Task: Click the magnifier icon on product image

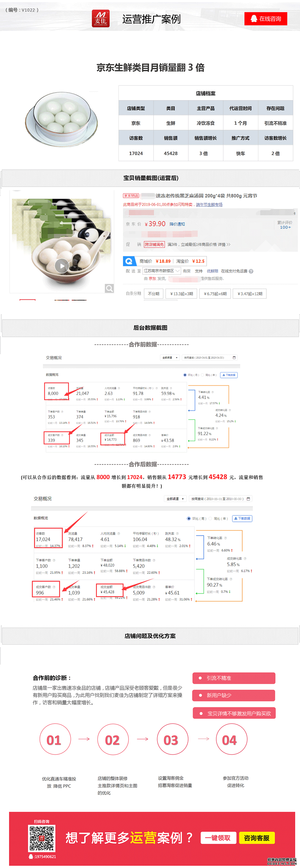Action: tap(109, 288)
